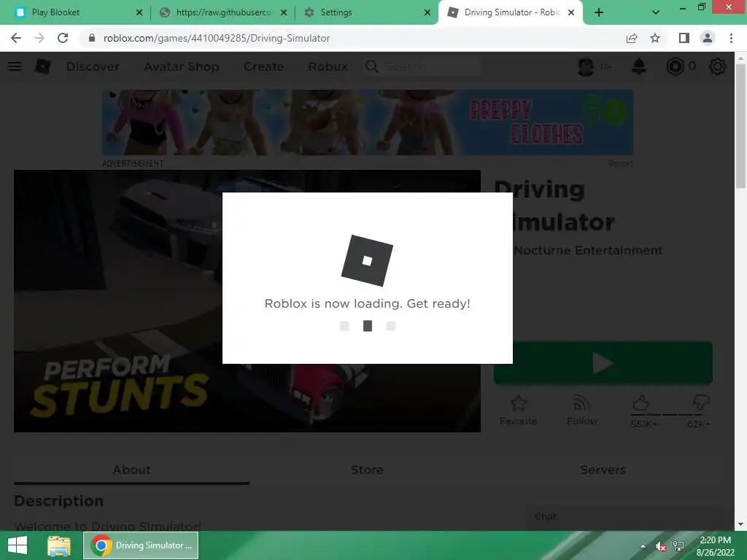
Task: Open Windows Start menu
Action: coord(18,545)
